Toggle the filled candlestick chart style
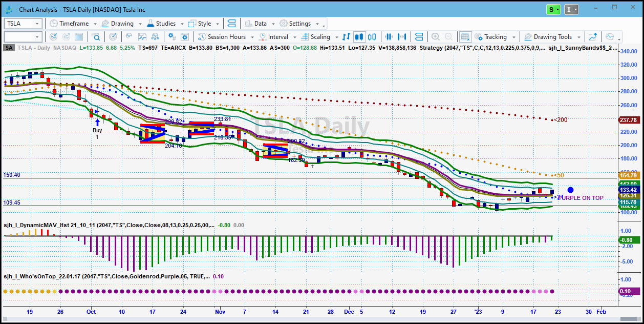 click(x=359, y=37)
